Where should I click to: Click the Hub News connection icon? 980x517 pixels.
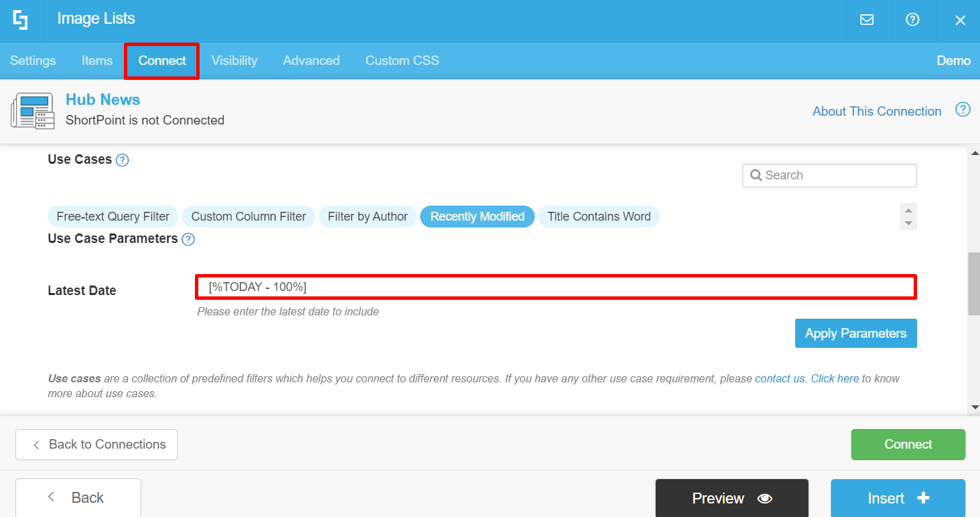(32, 110)
